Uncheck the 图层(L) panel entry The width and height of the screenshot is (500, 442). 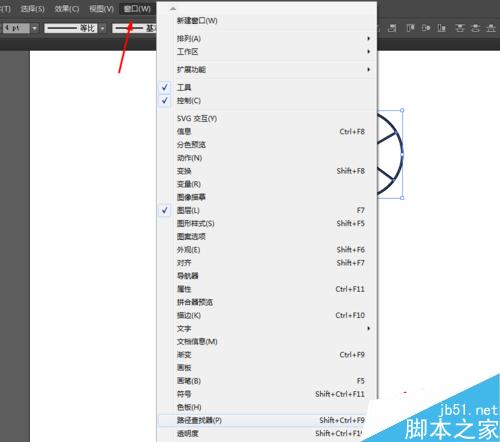click(267, 210)
